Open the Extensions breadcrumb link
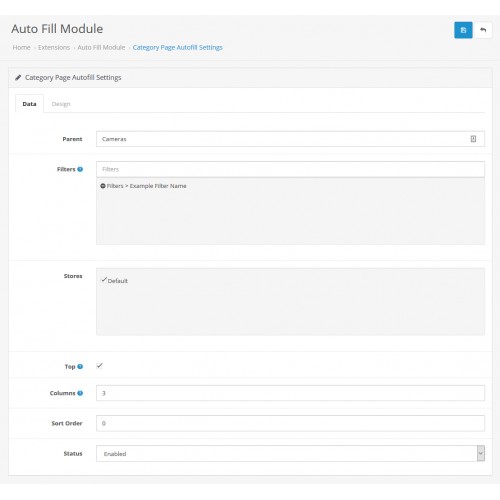 click(54, 47)
